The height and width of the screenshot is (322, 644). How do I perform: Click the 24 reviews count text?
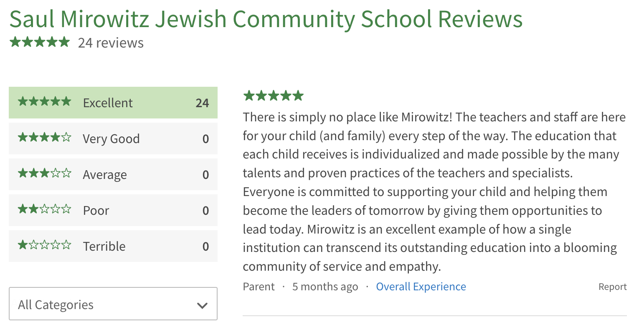(x=111, y=43)
